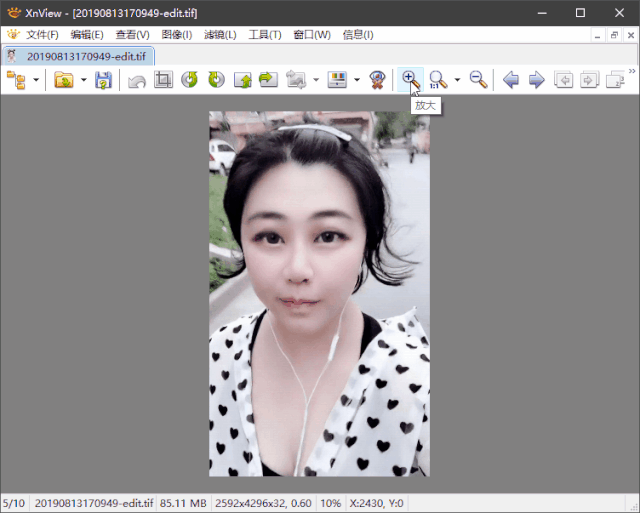Select the Crop tool in toolbar
This screenshot has height=513, width=640.
point(163,80)
